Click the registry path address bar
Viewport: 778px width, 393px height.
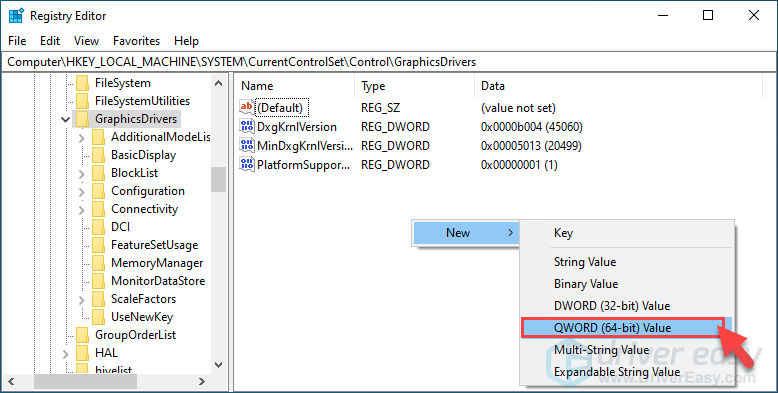point(389,62)
